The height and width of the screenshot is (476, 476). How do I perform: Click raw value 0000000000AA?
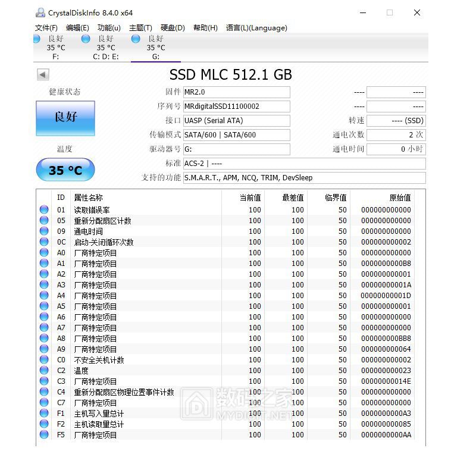pyautogui.click(x=386, y=435)
